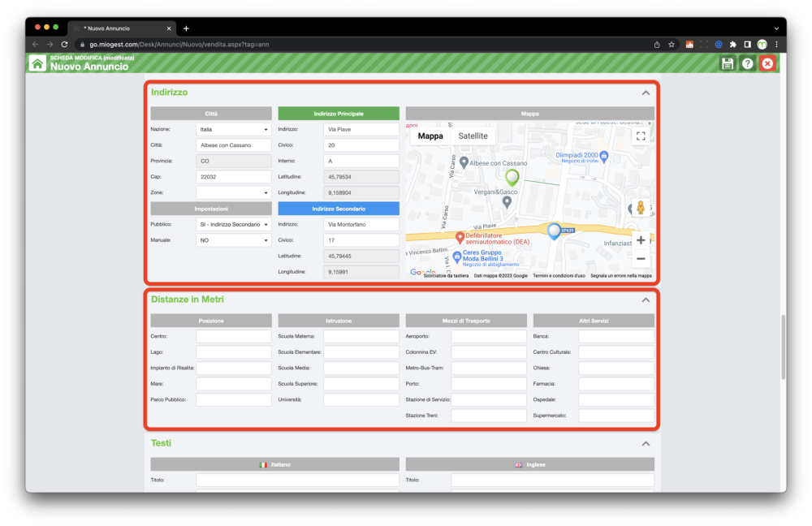Click the Università distance field
This screenshot has width=812, height=526.
point(361,399)
